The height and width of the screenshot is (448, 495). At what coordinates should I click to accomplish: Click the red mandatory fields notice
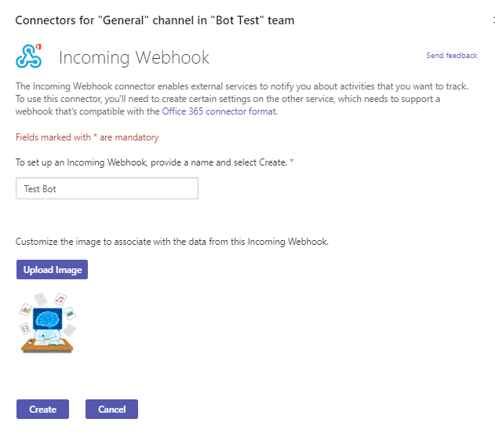pos(87,137)
